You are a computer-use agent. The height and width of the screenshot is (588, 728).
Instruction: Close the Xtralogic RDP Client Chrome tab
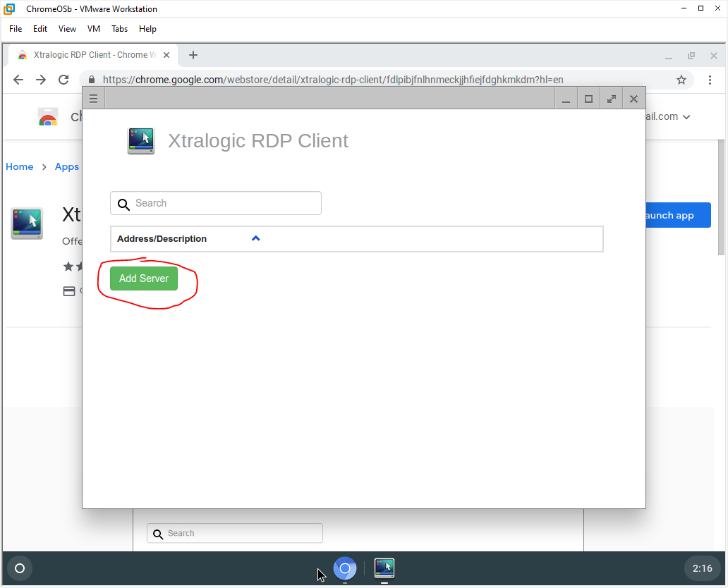click(166, 55)
